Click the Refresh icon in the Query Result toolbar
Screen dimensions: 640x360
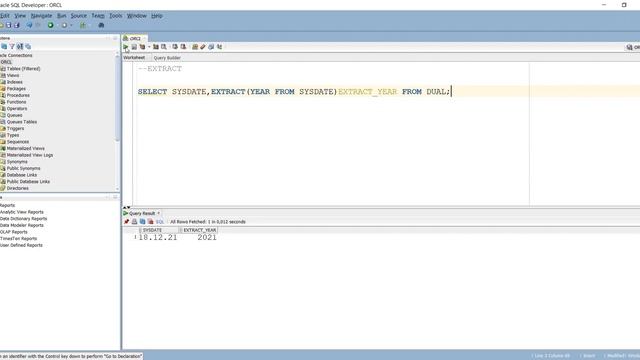[142, 222]
